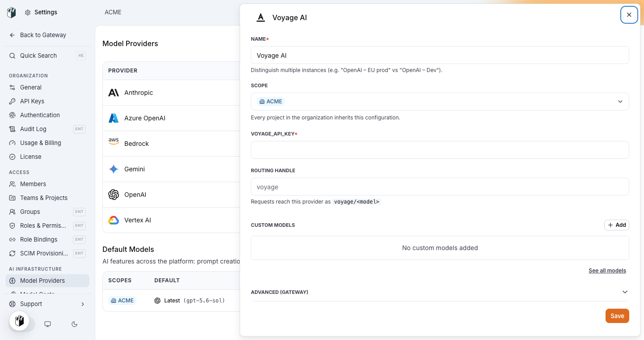Open Authentication settings
The width and height of the screenshot is (644, 340).
coord(47,115)
